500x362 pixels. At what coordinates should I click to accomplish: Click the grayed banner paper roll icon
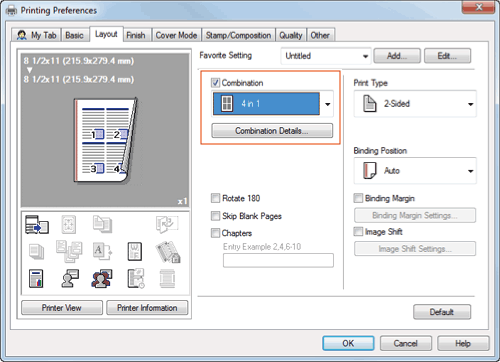pyautogui.click(x=167, y=278)
